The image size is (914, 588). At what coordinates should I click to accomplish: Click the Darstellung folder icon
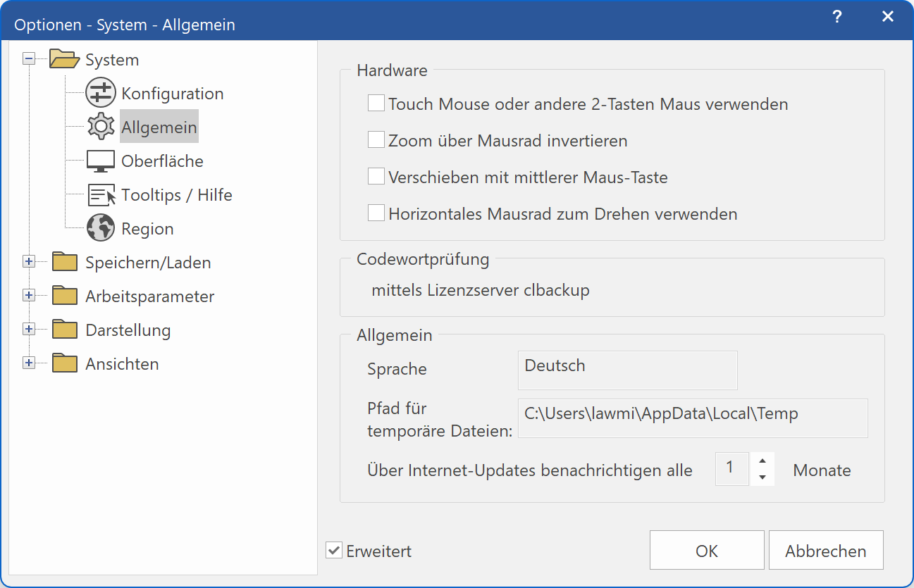(64, 330)
